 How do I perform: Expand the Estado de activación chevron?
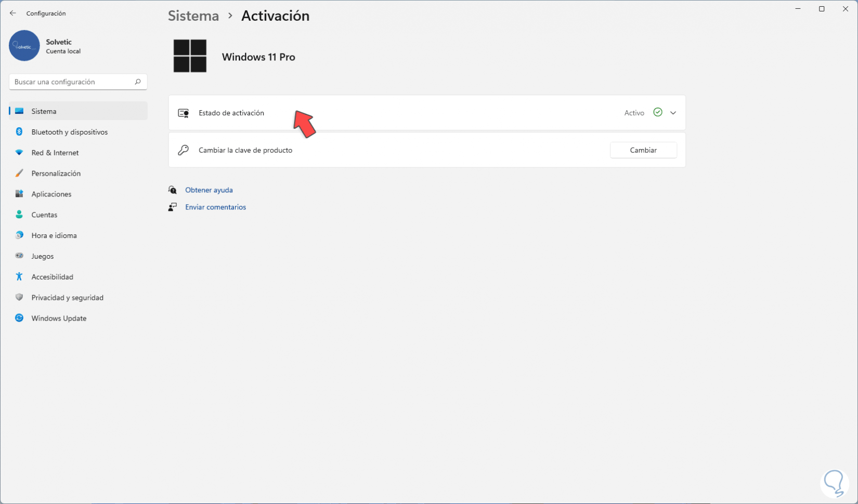click(673, 113)
